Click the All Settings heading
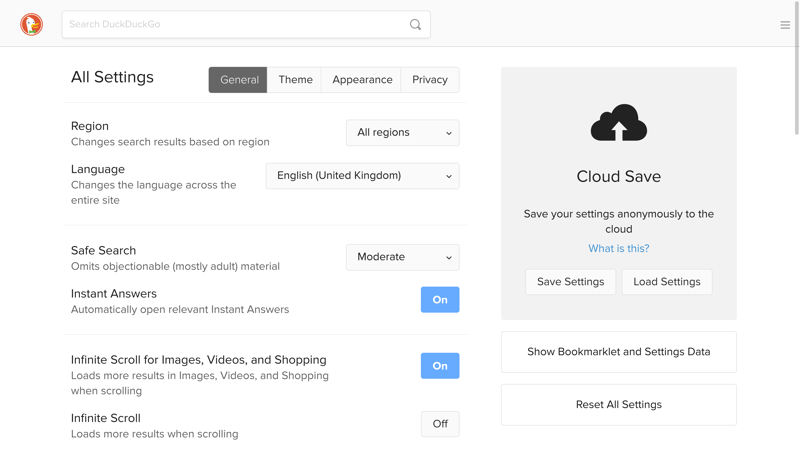800x450 pixels. point(112,77)
